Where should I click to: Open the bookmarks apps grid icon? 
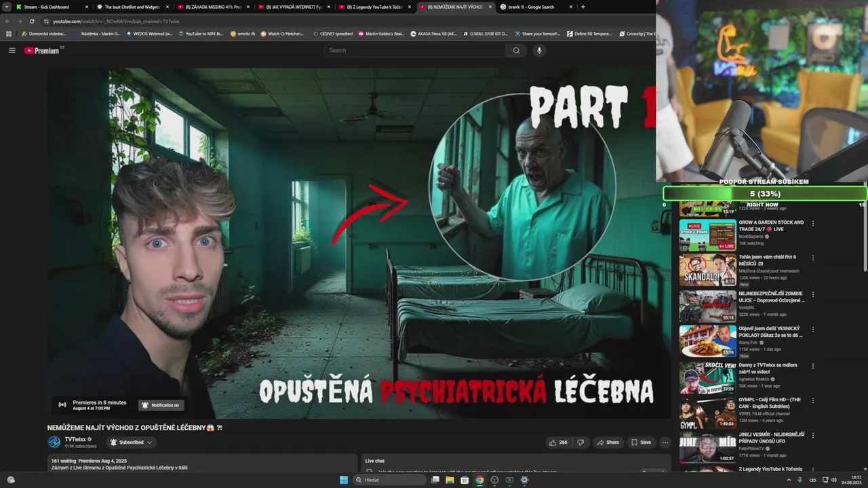tap(9, 33)
